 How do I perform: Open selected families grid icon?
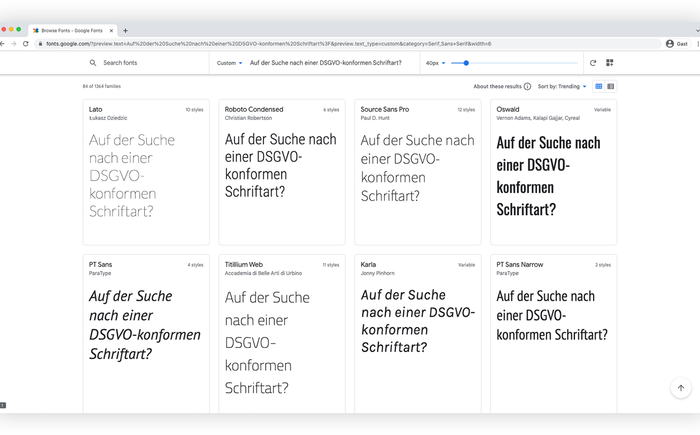pos(609,63)
